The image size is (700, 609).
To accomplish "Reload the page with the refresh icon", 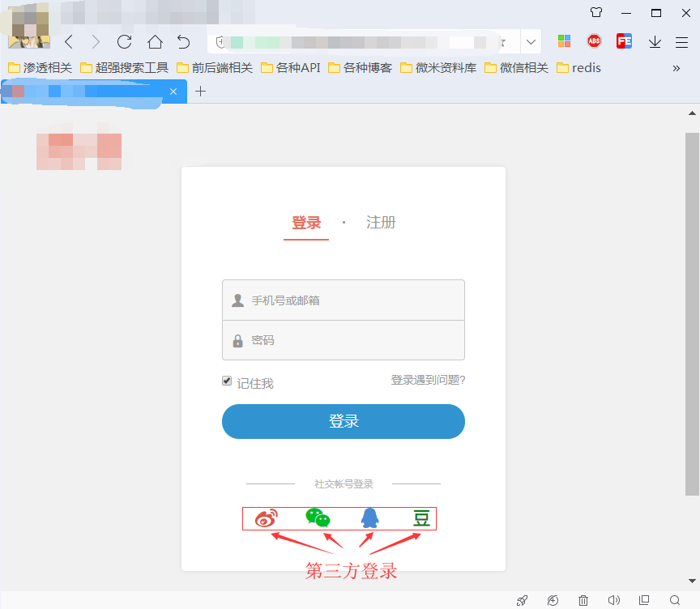I will tap(125, 42).
